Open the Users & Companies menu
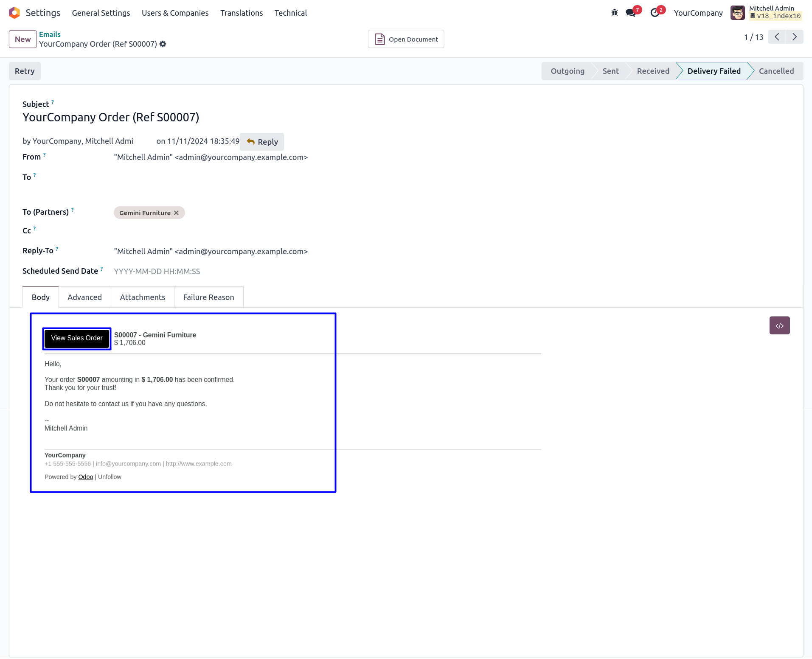The height and width of the screenshot is (659, 812). [x=175, y=13]
